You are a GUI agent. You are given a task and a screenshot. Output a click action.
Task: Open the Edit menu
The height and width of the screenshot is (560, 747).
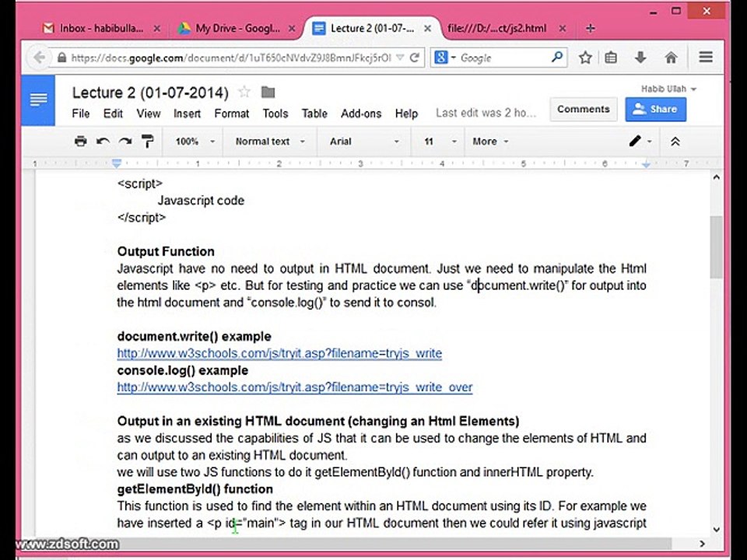click(x=113, y=114)
